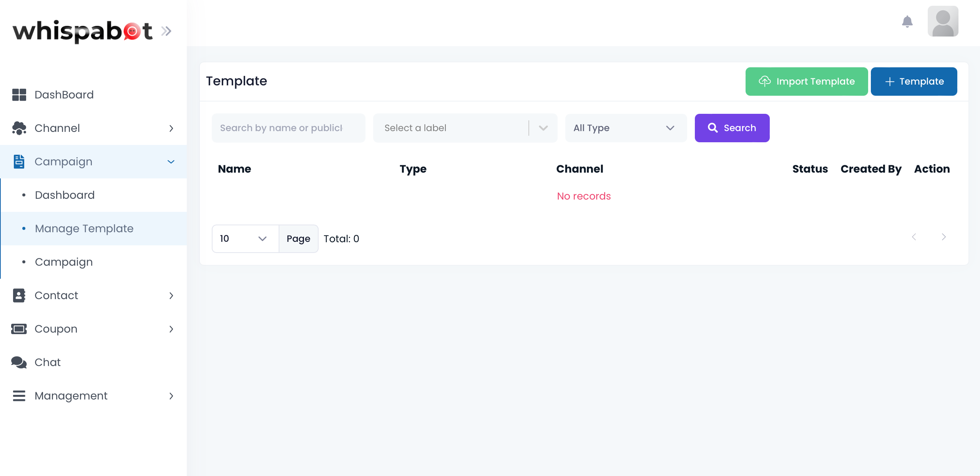Click the Total: 0 label

click(341, 239)
